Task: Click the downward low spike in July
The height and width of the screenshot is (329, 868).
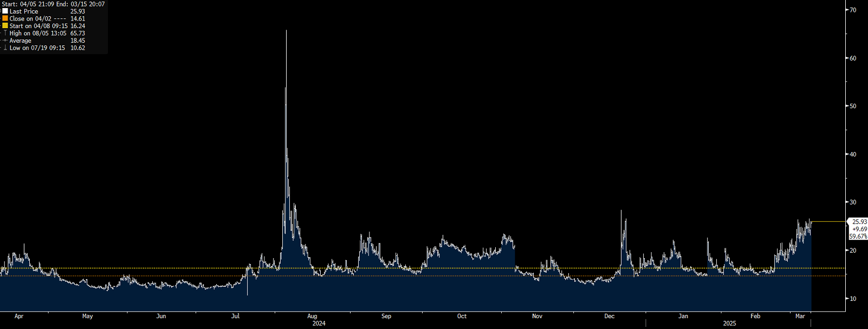Action: (248, 294)
